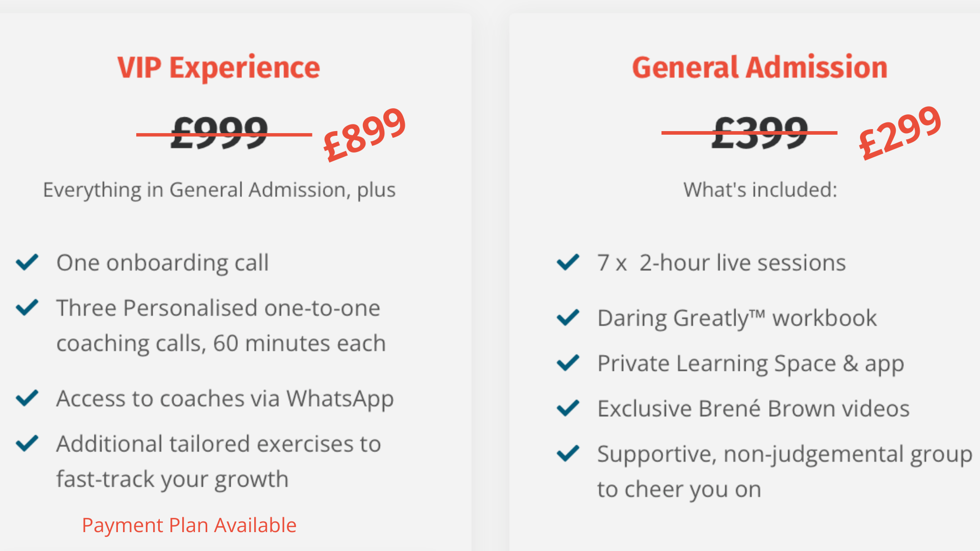Click checkmark beside Additional tailored exercises
Viewport: 980px width, 551px height.
pos(27,443)
